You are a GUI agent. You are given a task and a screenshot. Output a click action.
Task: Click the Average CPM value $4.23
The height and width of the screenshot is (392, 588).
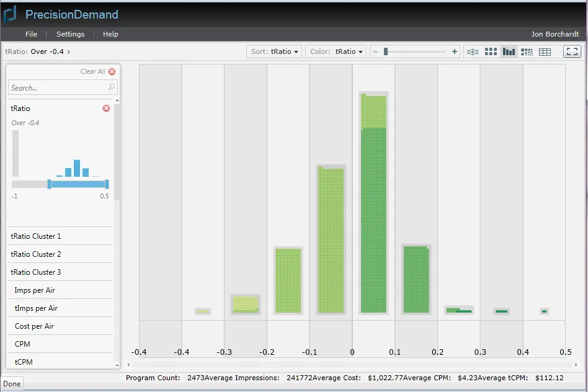click(x=466, y=378)
